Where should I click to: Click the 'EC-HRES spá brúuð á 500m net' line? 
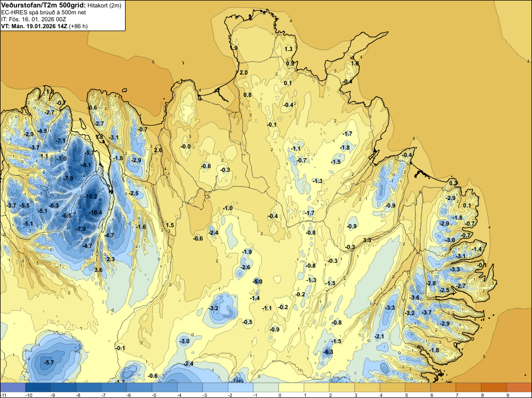[x=44, y=12]
